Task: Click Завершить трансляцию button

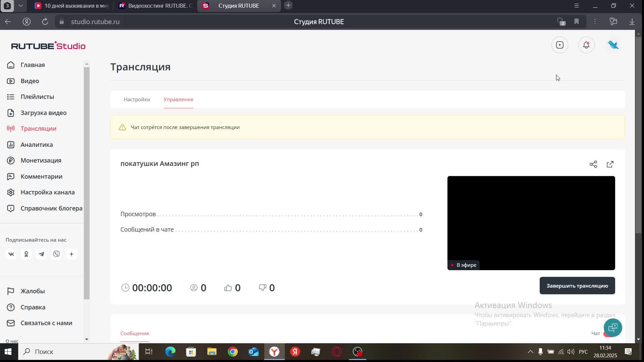Action: point(577,286)
